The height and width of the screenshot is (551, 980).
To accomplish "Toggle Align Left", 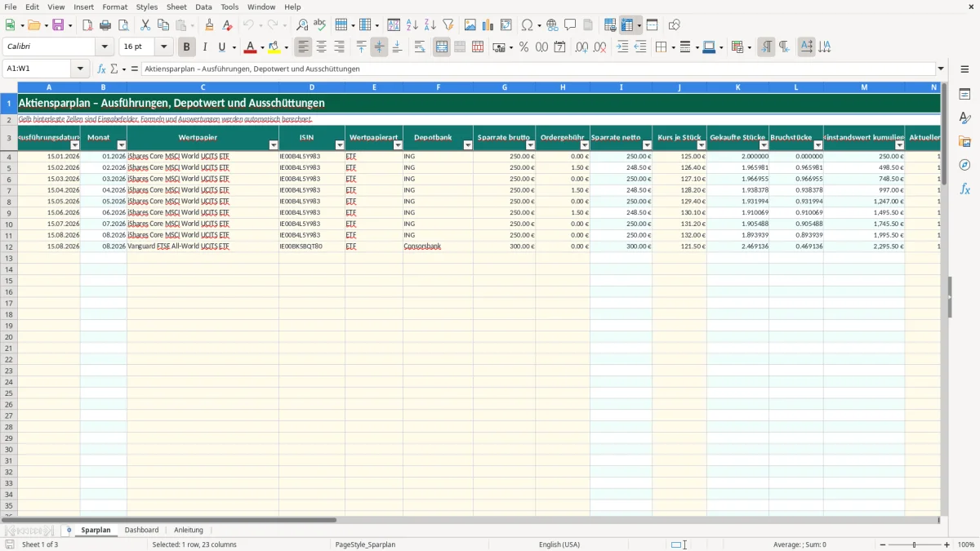I will coord(304,47).
